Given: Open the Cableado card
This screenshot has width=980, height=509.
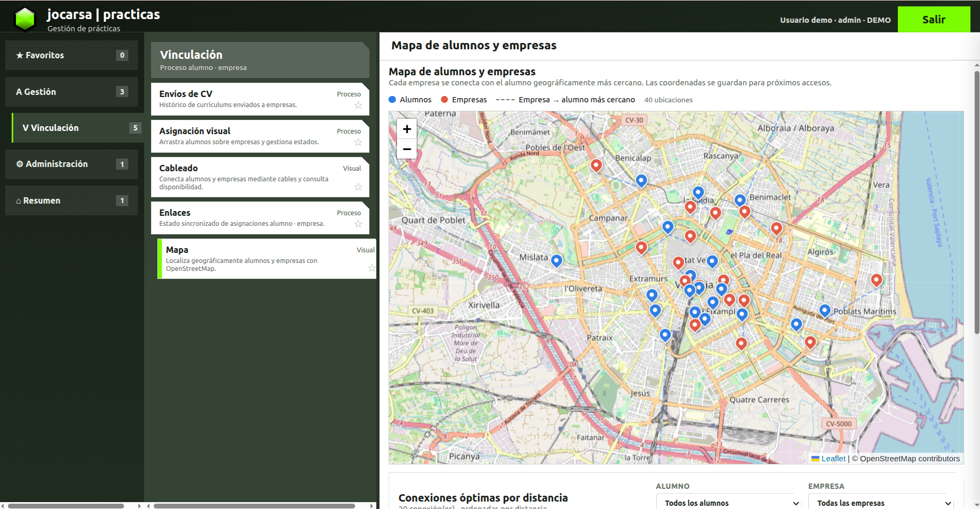Looking at the screenshot, I should click(x=260, y=177).
